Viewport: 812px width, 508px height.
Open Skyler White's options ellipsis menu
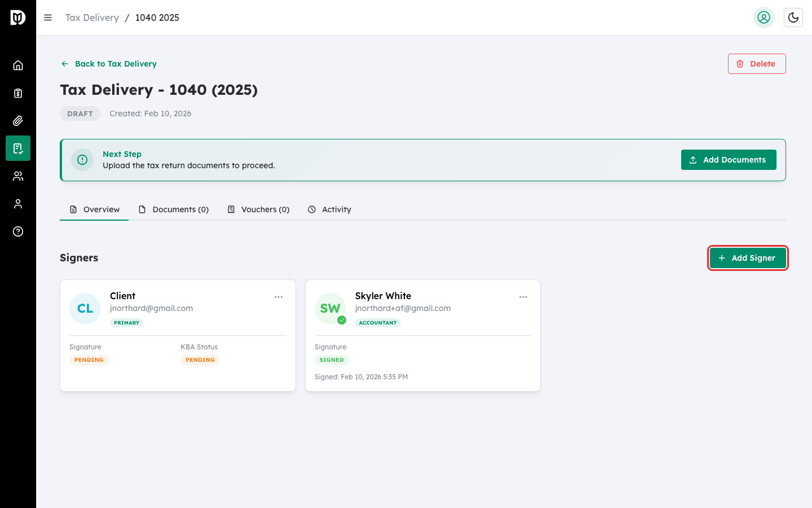coord(523,296)
